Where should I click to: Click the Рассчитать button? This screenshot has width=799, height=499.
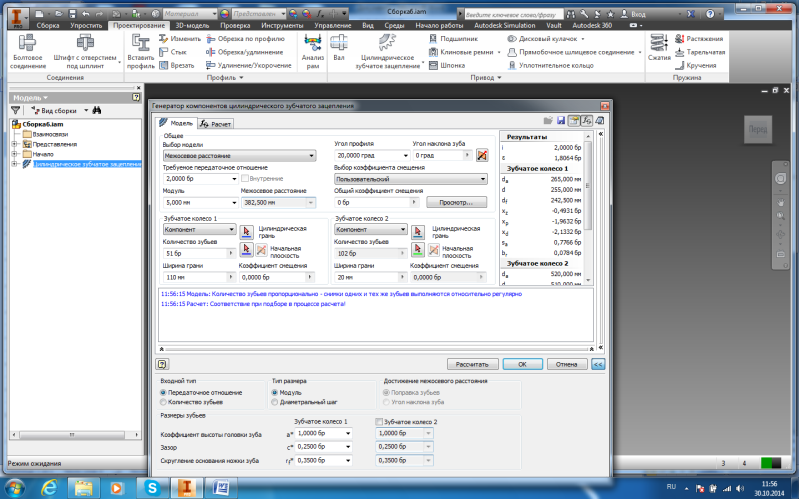(x=472, y=364)
